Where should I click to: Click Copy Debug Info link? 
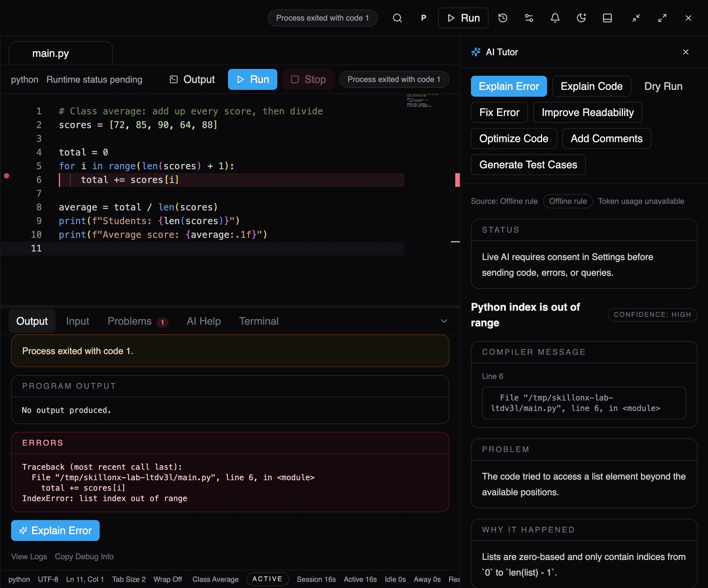(84, 556)
